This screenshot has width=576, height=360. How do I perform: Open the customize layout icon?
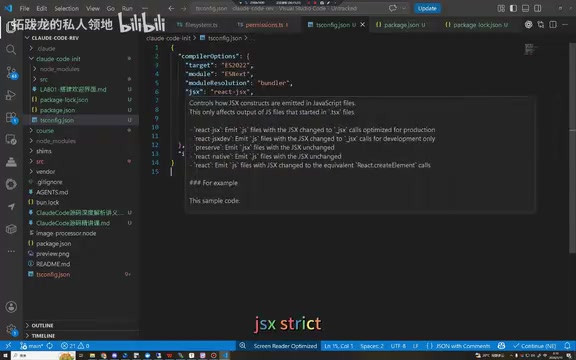click(501, 8)
